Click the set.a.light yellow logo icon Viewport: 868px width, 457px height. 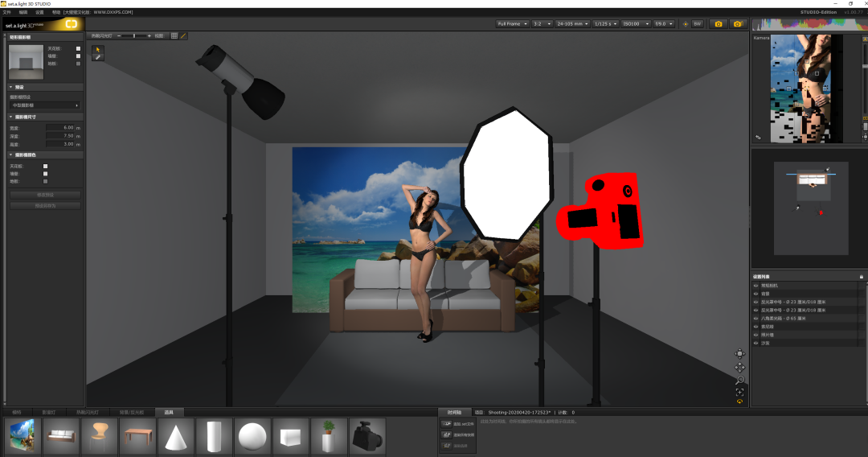coord(72,24)
